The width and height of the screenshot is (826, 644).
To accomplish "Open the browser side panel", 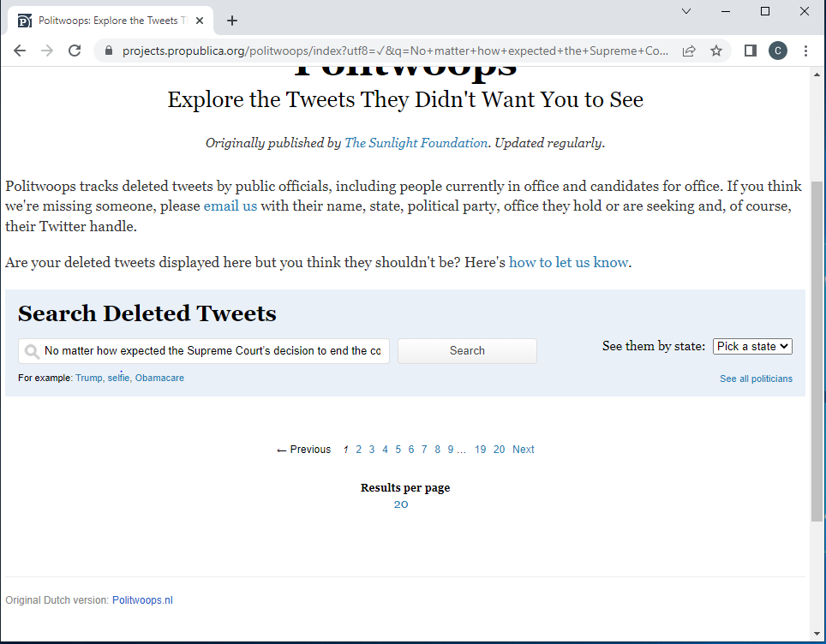I will click(751, 51).
